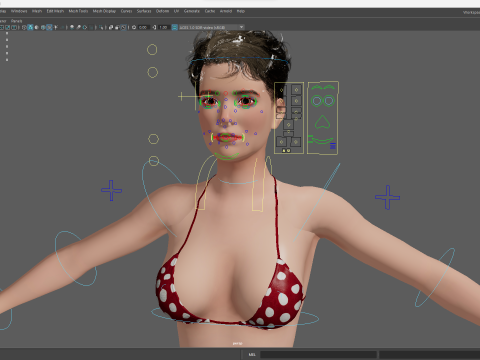Toggle the highlighted smooth shade icon
The image size is (480, 360).
point(30,27)
